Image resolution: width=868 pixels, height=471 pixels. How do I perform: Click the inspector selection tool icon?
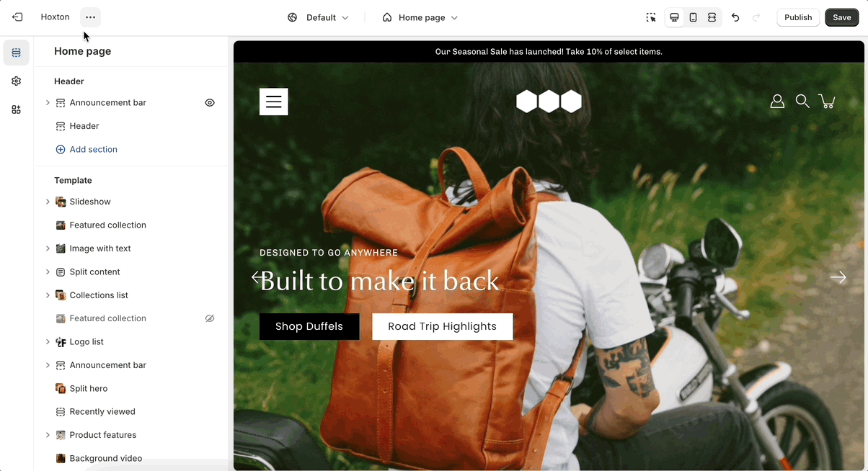coord(651,17)
